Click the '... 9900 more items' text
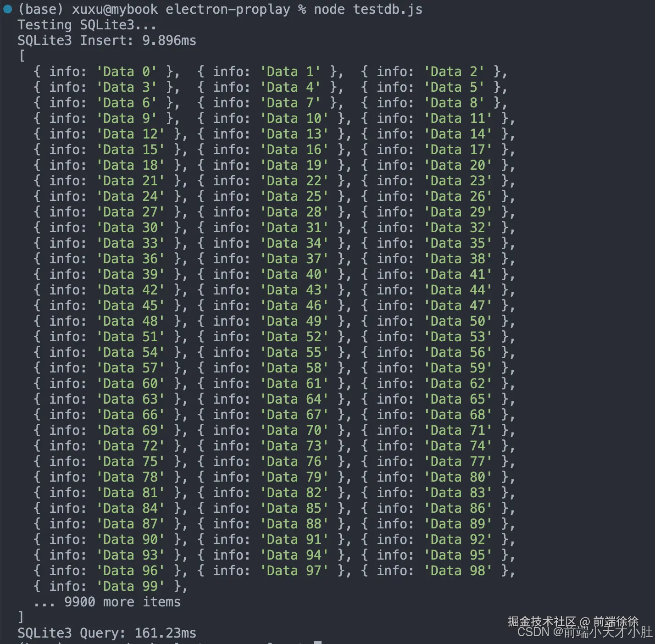This screenshot has width=655, height=644. click(107, 602)
